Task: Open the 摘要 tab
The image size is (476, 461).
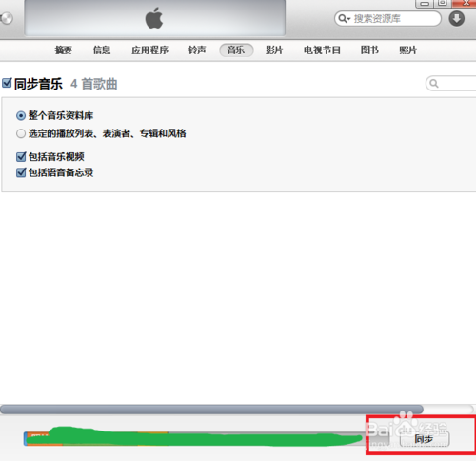Action: (x=63, y=50)
